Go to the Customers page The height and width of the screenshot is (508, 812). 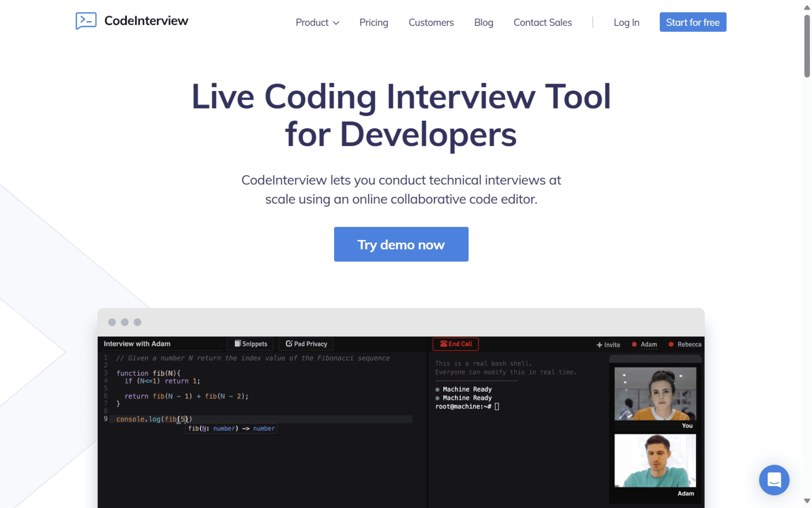431,22
